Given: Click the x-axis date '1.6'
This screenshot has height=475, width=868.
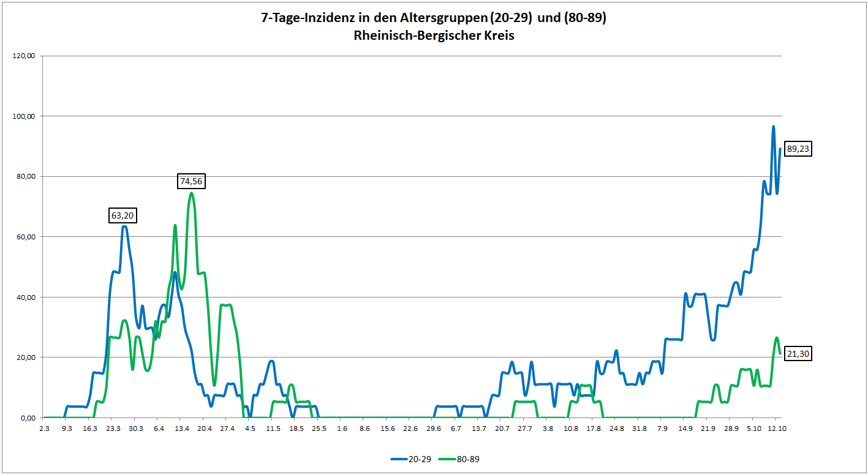Looking at the screenshot, I should [342, 428].
